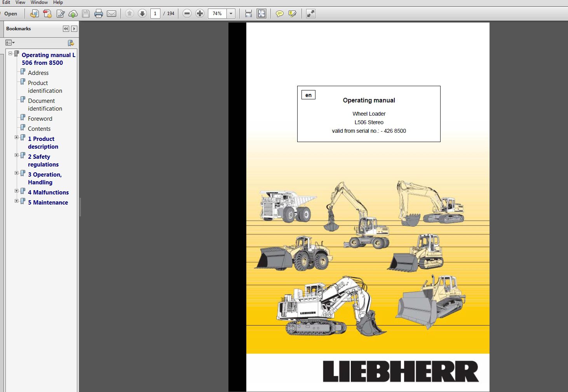Collapse the Bookmarks panel double-arrow button
The image size is (568, 392).
click(x=66, y=29)
